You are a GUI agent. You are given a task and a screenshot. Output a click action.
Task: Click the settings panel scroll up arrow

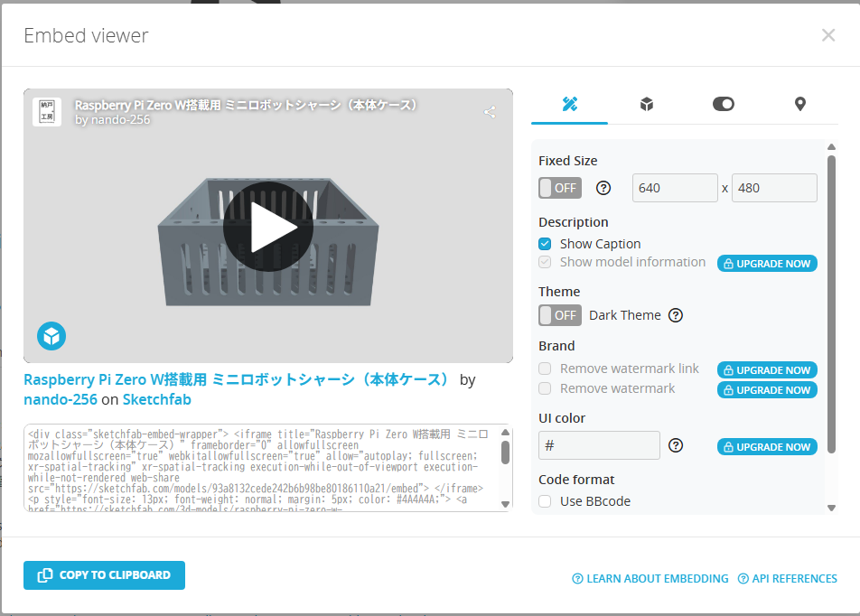pos(831,147)
